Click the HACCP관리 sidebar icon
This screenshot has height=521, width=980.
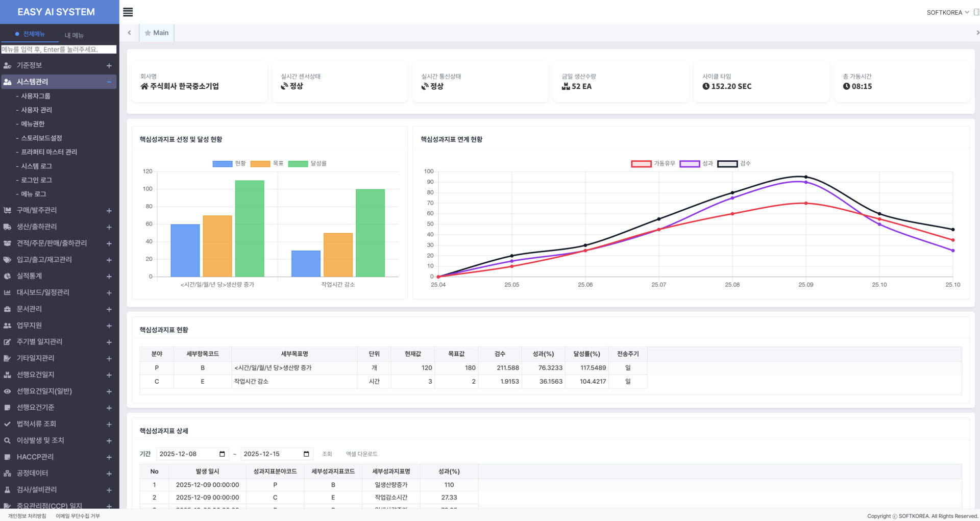(x=7, y=457)
